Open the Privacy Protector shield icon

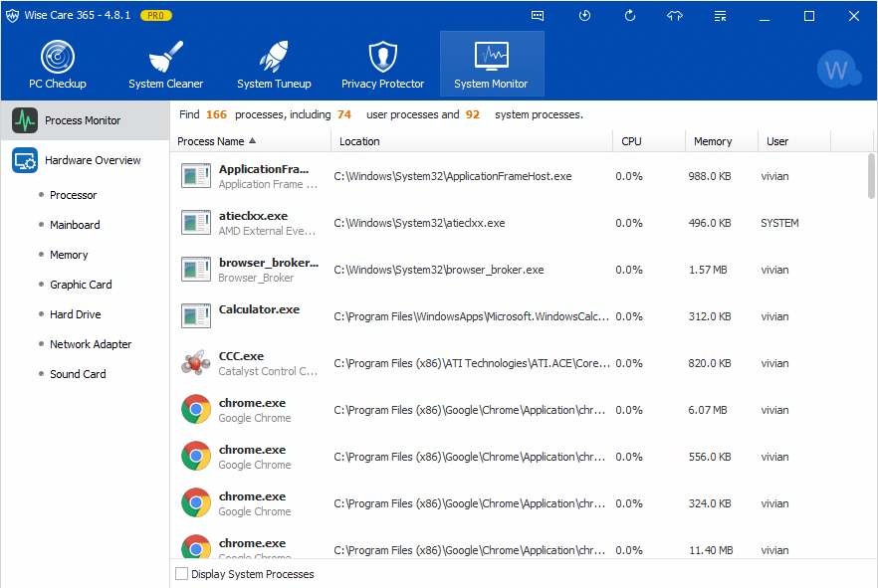[x=383, y=57]
